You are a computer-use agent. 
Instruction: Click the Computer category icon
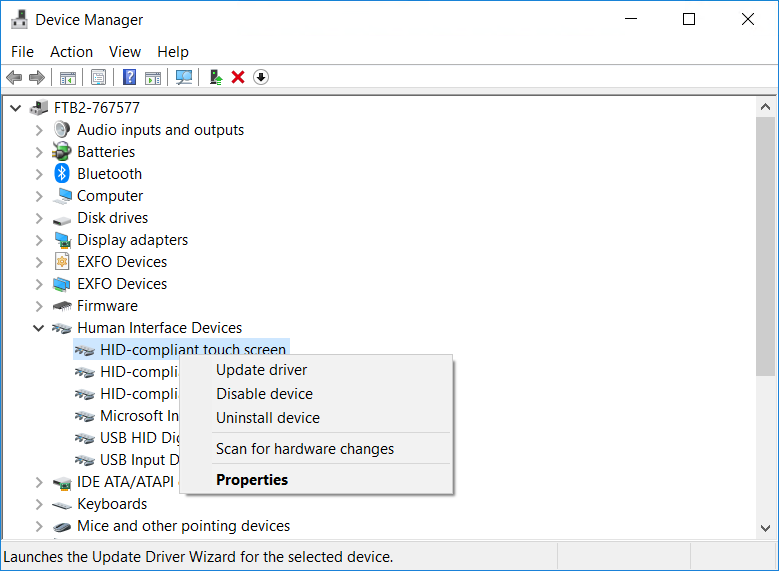[62, 196]
